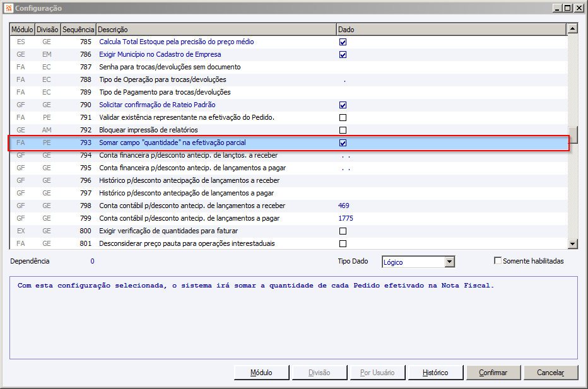Sort by Divisão column header
Viewport: 588px width, 389px height.
[x=47, y=29]
